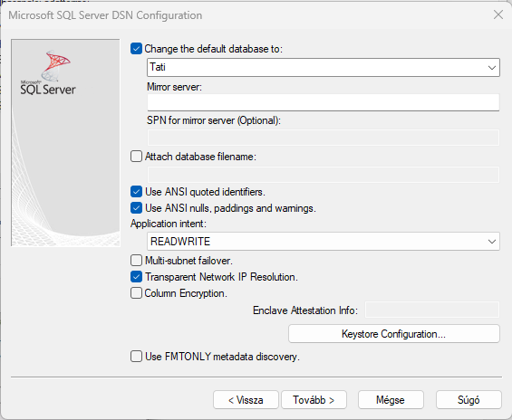Click into the Mirror server field
512x420 pixels.
(x=324, y=102)
